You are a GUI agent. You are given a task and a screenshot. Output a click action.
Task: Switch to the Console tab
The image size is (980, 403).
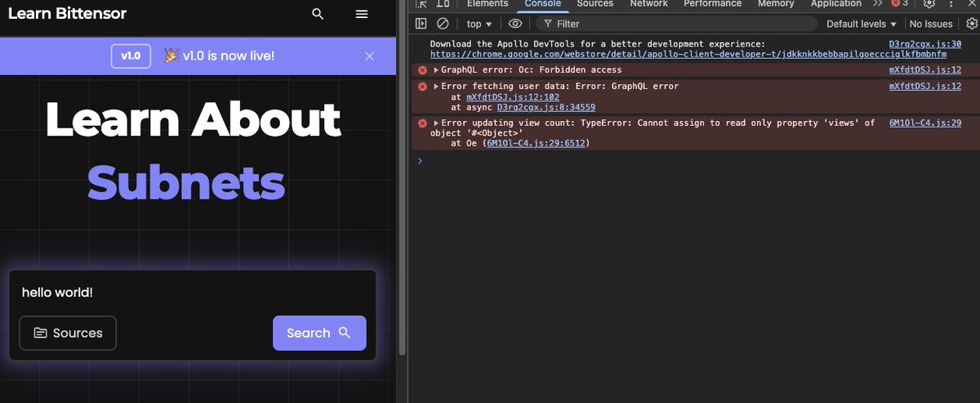(x=543, y=4)
